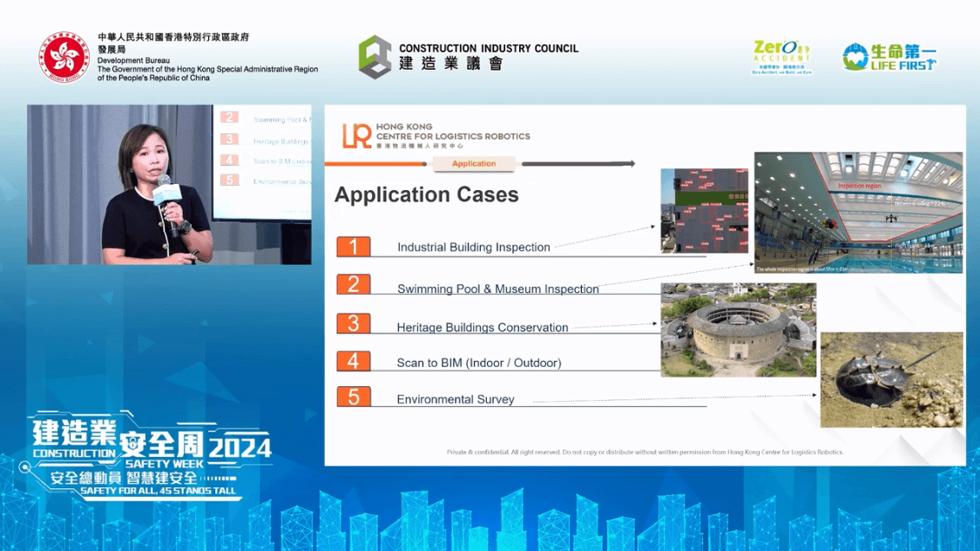Select the Application tab label on slide
Image resolution: width=980 pixels, height=551 pixels.
coord(474,164)
